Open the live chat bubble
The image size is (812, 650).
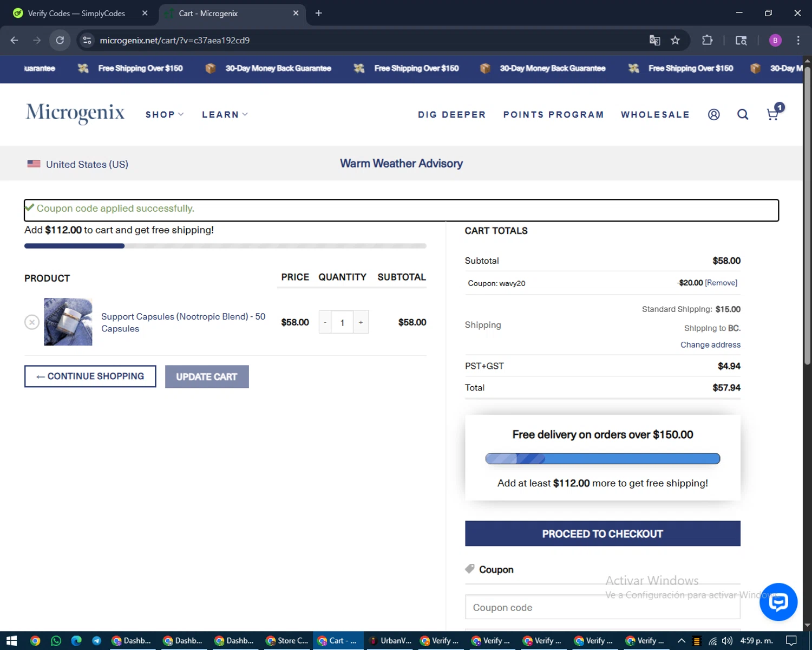coord(778,602)
